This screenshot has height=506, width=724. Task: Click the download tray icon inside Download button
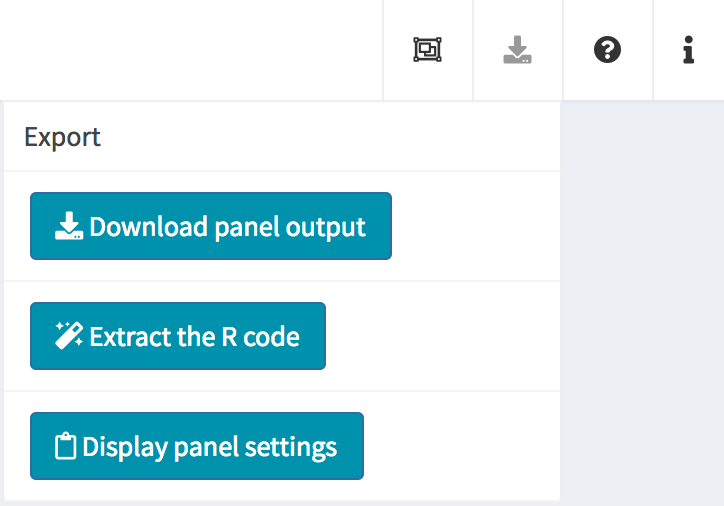[x=69, y=226]
